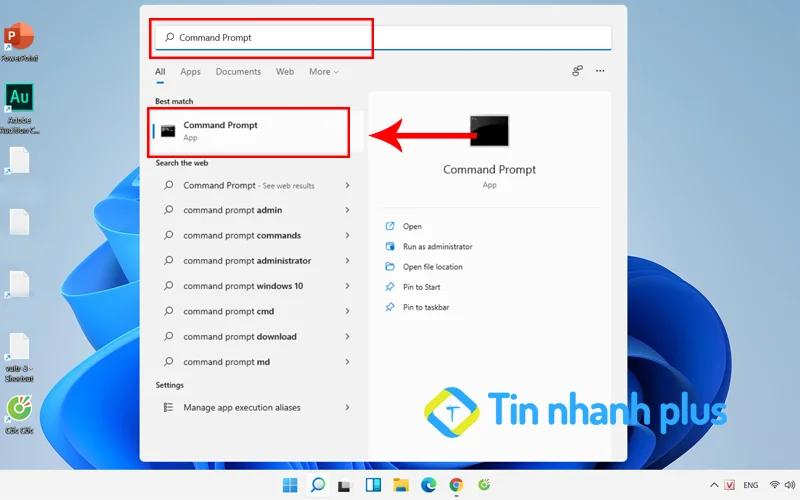Click the command prompt cmd suggestion

tap(229, 311)
